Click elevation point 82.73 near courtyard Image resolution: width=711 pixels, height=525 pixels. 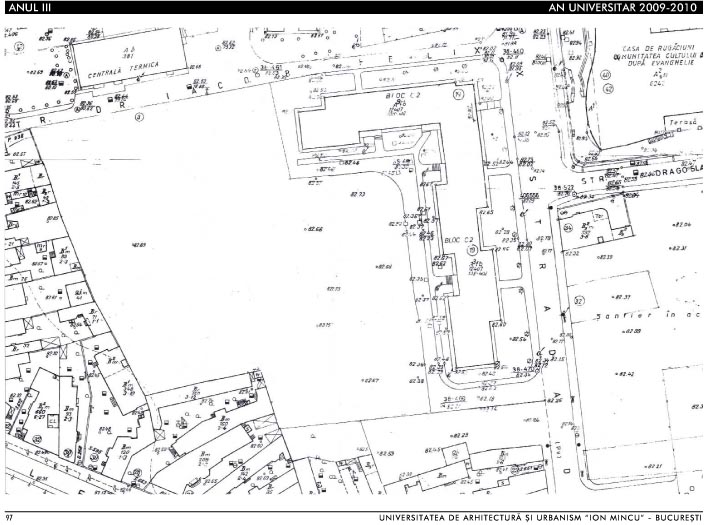(357, 192)
